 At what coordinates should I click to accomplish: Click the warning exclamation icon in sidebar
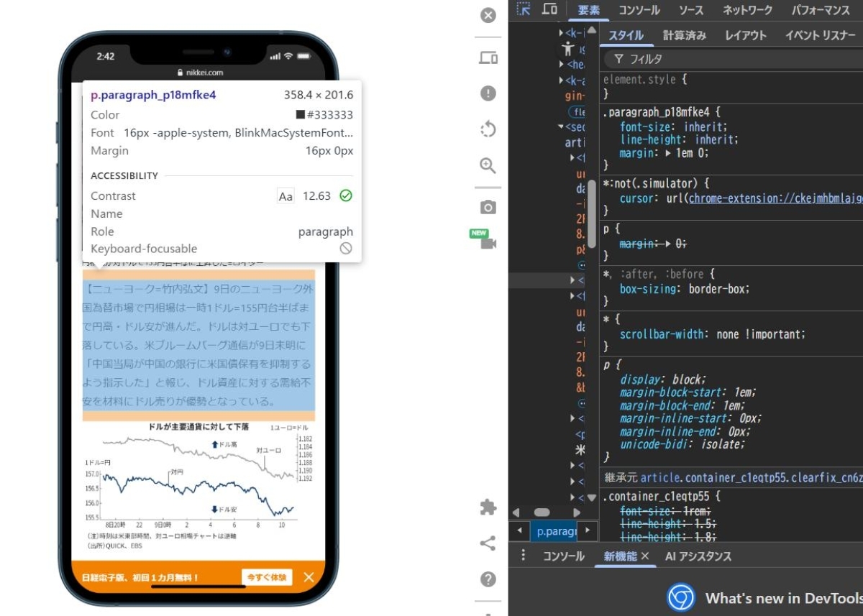[x=488, y=93]
